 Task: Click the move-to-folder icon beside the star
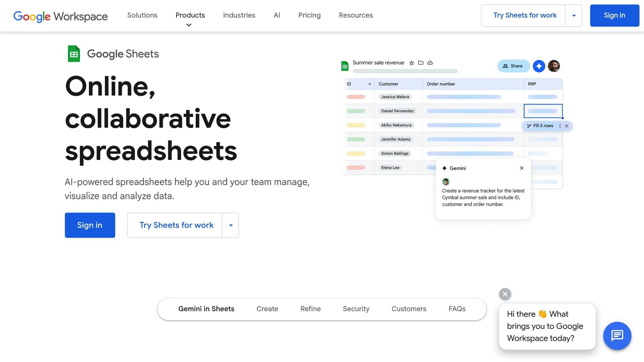click(421, 63)
